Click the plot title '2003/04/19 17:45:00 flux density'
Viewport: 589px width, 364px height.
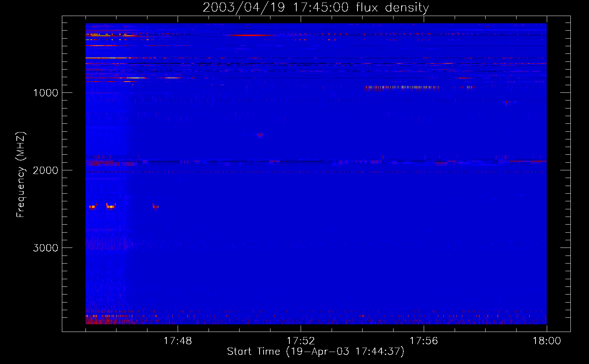coord(316,7)
